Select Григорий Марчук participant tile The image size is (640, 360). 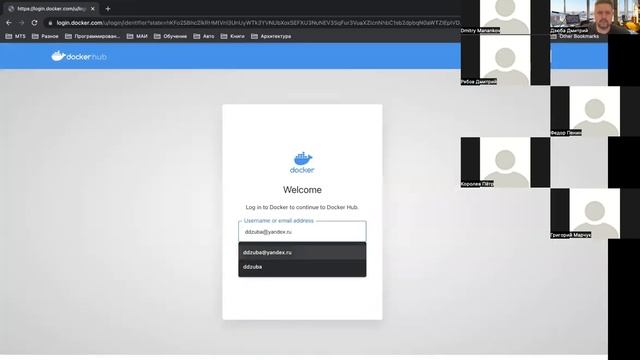point(595,213)
